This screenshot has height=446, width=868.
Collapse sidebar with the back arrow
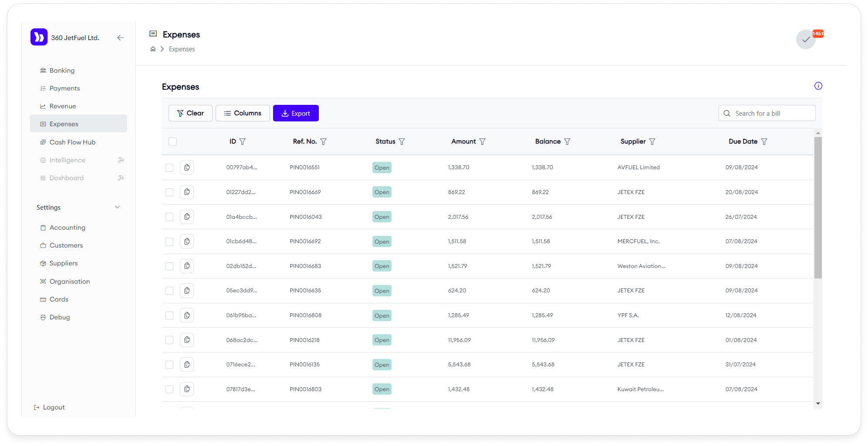click(121, 38)
